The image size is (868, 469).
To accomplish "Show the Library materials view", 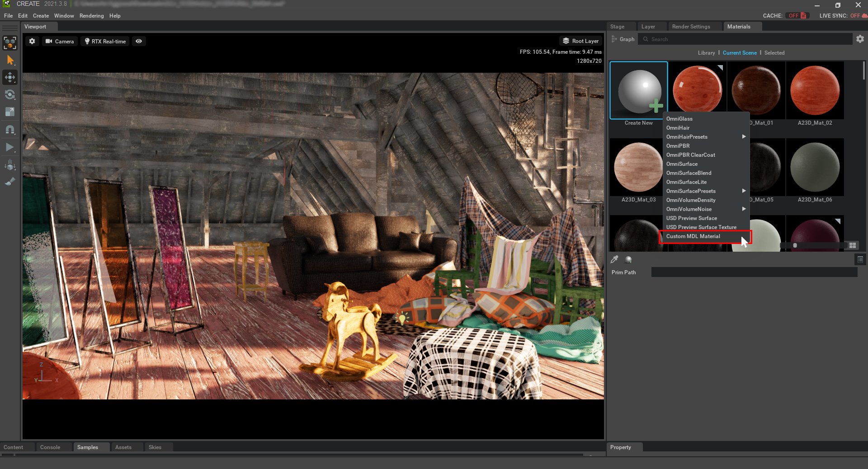I will pyautogui.click(x=706, y=53).
